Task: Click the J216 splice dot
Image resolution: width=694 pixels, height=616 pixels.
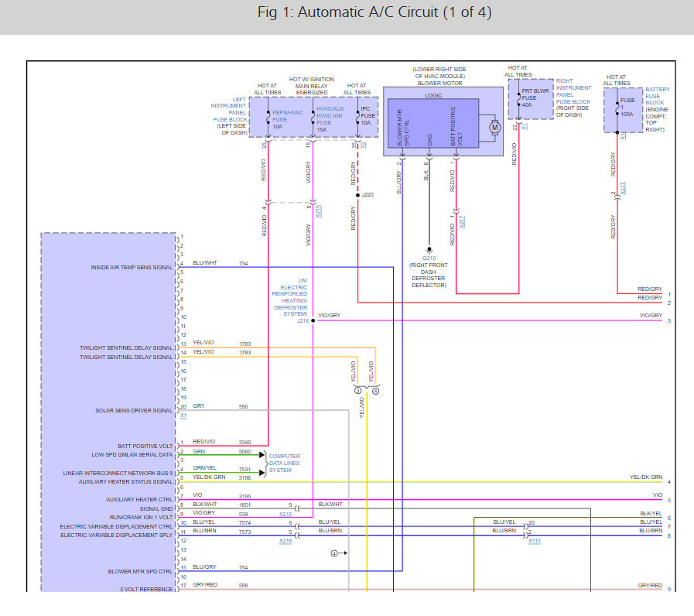Action: tap(313, 320)
